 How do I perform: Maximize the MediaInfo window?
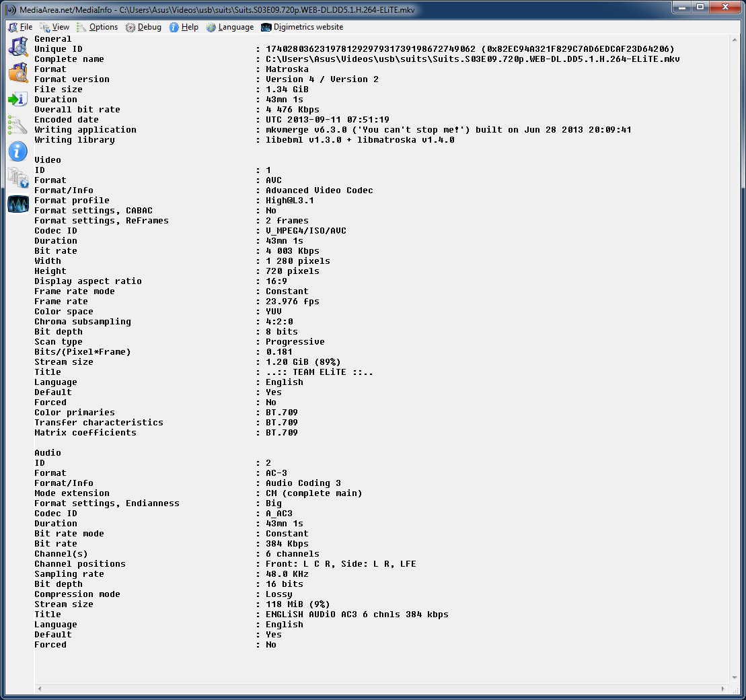(700, 7)
